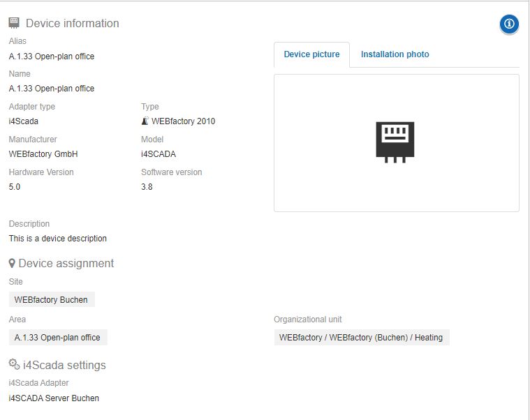This screenshot has width=530, height=420.
Task: Click the Device assignment location pin icon
Action: click(x=12, y=264)
